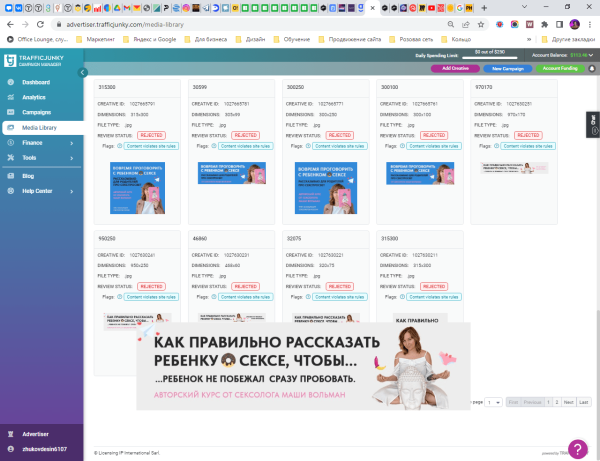Open the per page dropdown
The height and width of the screenshot is (461, 600).
[493, 402]
